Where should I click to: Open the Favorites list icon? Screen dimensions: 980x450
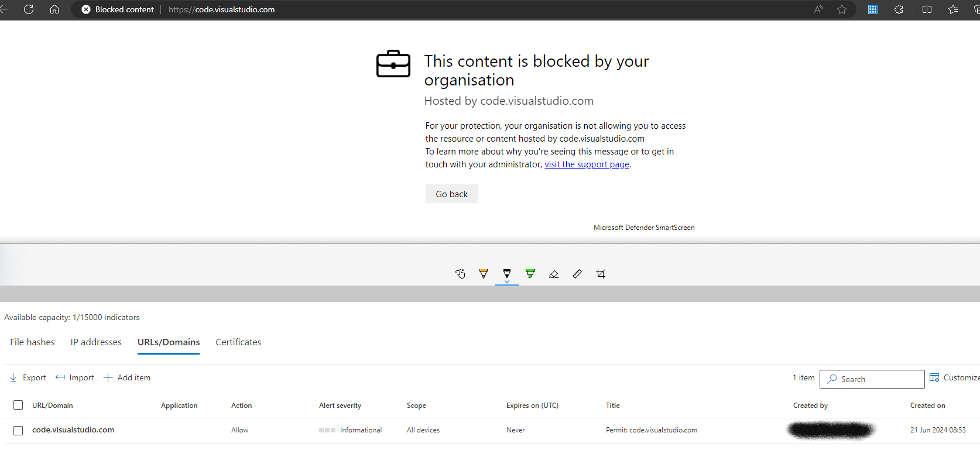[x=953, y=9]
